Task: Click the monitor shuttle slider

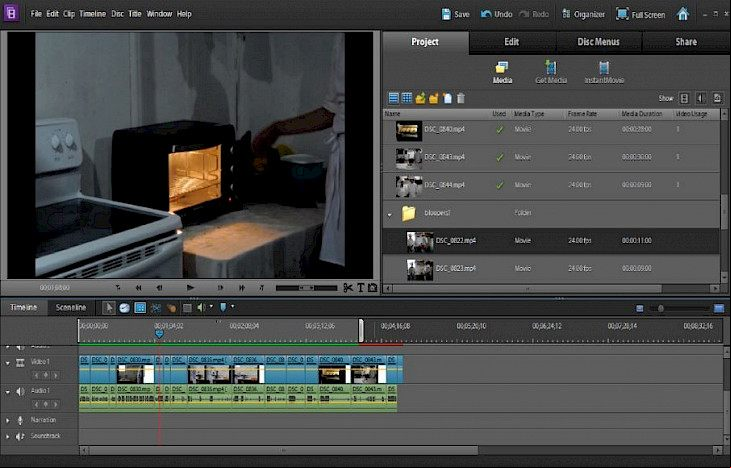Action: (x=306, y=288)
